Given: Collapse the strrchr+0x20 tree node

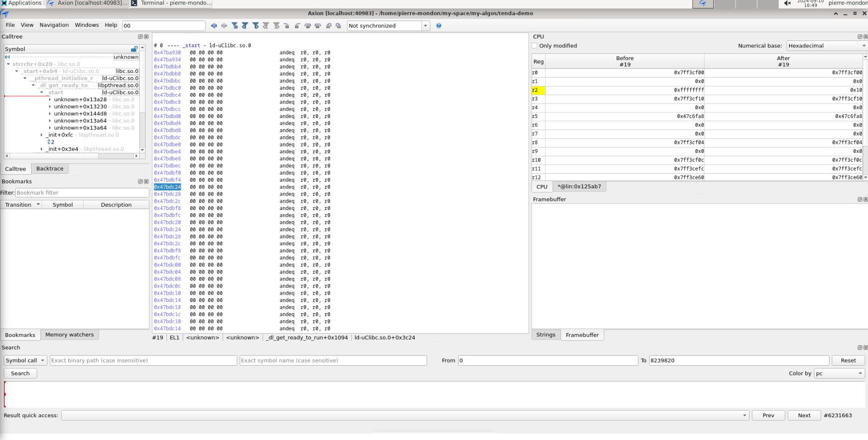Looking at the screenshot, I should (8, 64).
